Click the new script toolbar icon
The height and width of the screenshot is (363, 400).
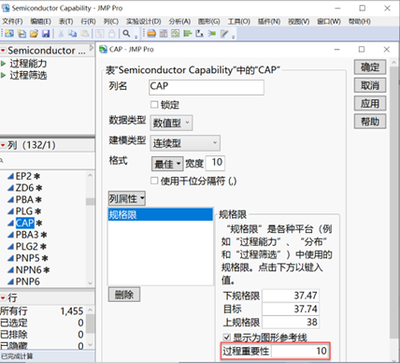click(22, 33)
